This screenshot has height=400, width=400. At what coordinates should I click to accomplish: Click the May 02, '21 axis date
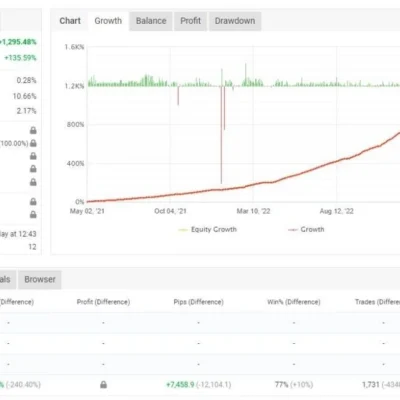[87, 211]
